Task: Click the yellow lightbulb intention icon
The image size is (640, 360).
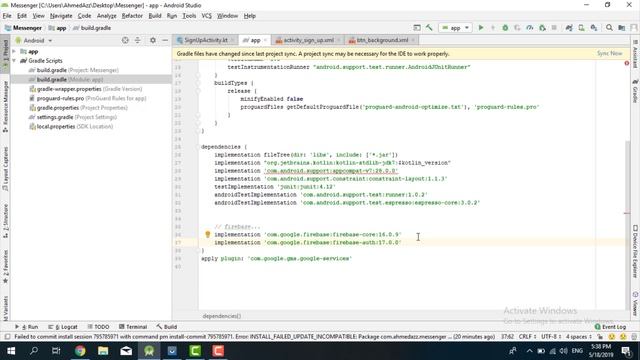Action: coord(207,234)
